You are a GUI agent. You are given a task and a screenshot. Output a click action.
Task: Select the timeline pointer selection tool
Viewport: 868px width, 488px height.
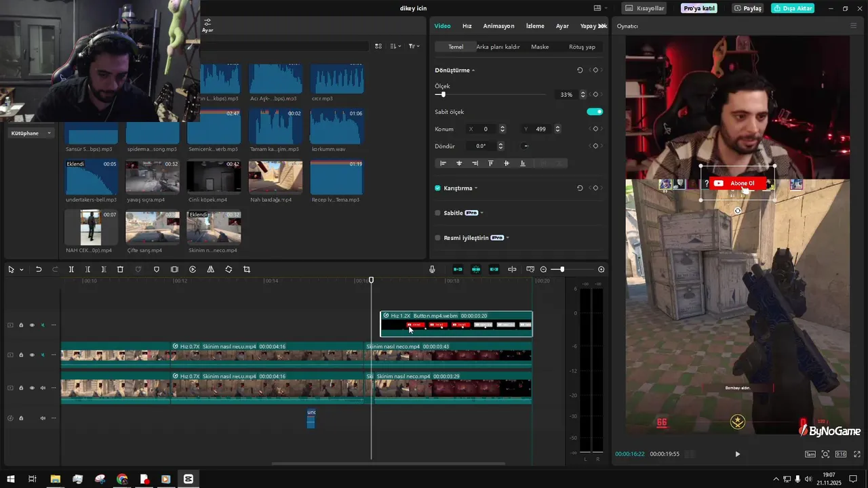point(11,269)
